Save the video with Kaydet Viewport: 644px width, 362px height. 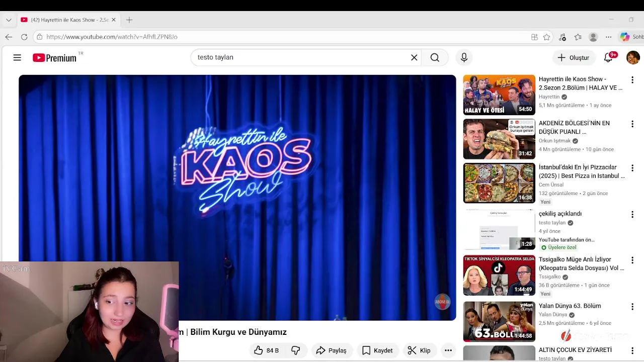coord(377,350)
